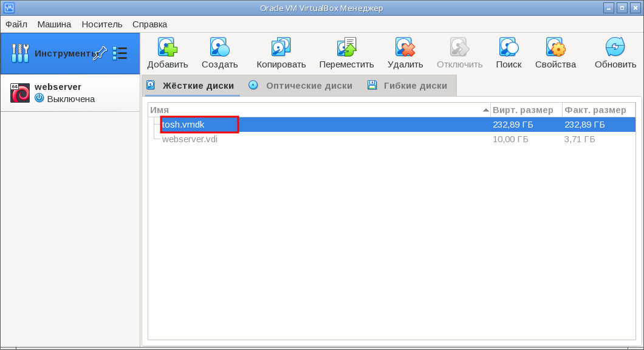Click the Поиск (Search) toolbar icon

(x=509, y=47)
